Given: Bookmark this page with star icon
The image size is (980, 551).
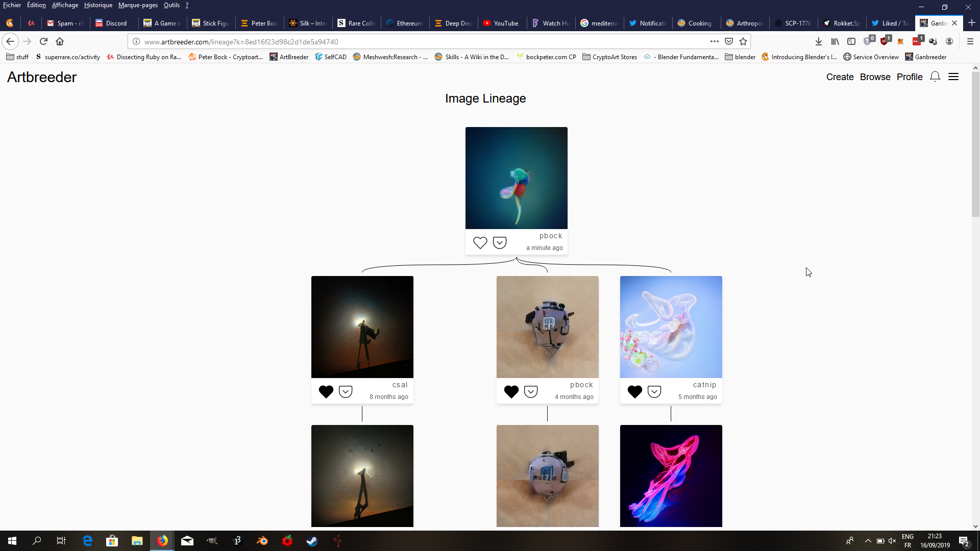Looking at the screenshot, I should click(743, 41).
